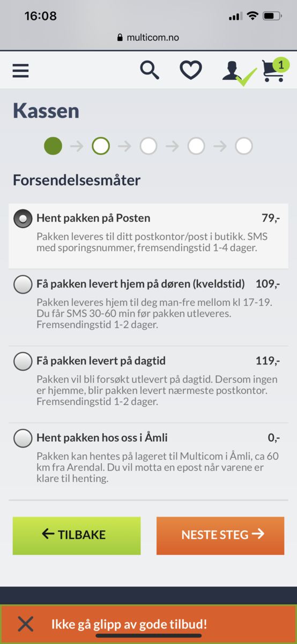Open the shopping cart icon
The image size is (297, 644).
pos(273,72)
